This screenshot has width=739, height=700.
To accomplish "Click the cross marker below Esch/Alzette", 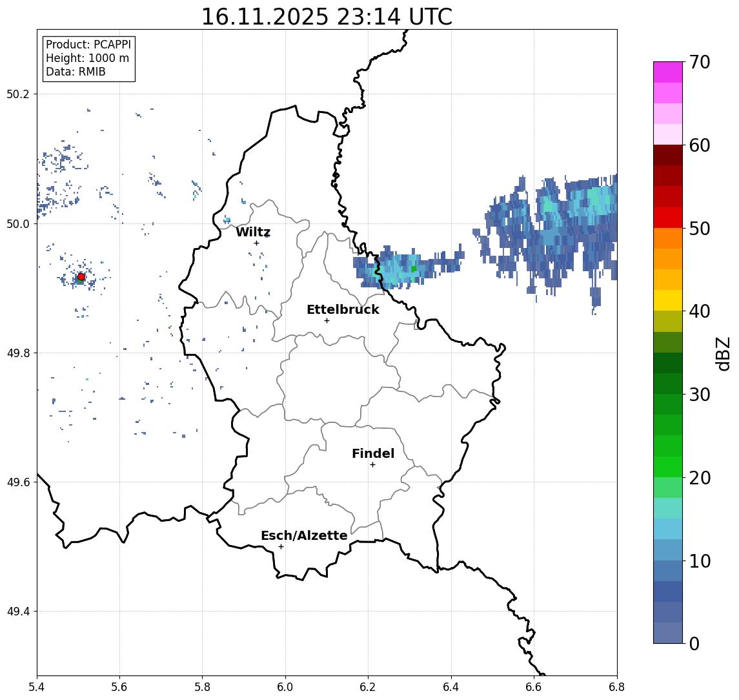I will click(281, 547).
